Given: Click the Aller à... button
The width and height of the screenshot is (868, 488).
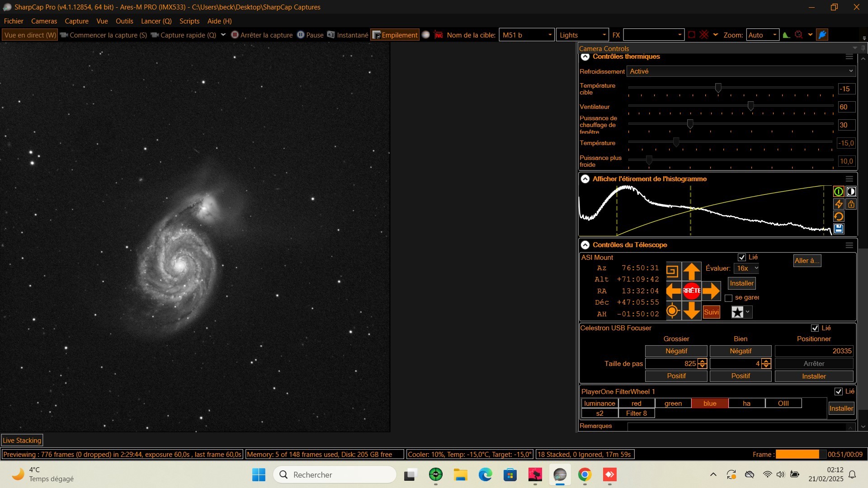Looking at the screenshot, I should 807,261.
